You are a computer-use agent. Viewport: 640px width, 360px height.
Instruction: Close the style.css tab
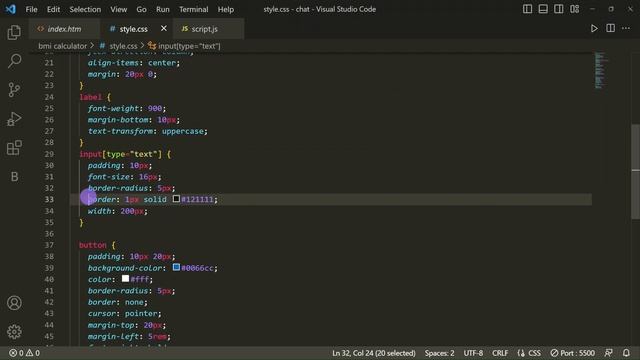click(x=164, y=29)
